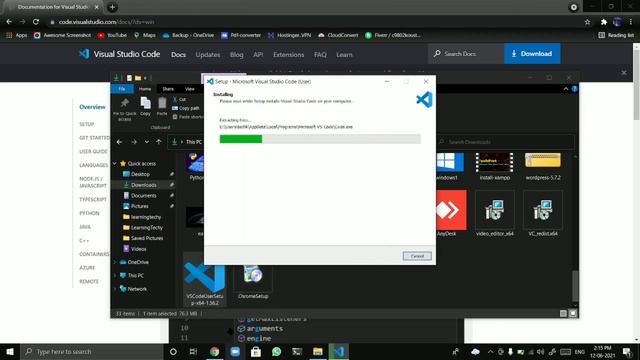Screen dimensions: 640x360
Task: Open the Docs menu on VS Code site
Action: [x=178, y=54]
